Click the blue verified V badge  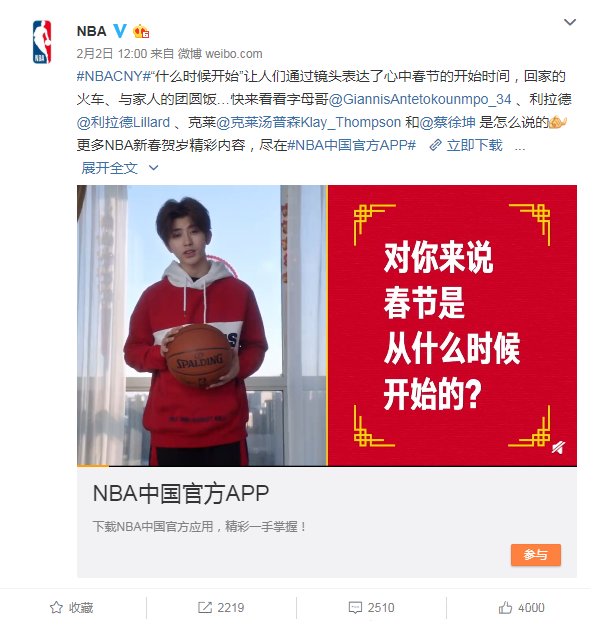[120, 30]
